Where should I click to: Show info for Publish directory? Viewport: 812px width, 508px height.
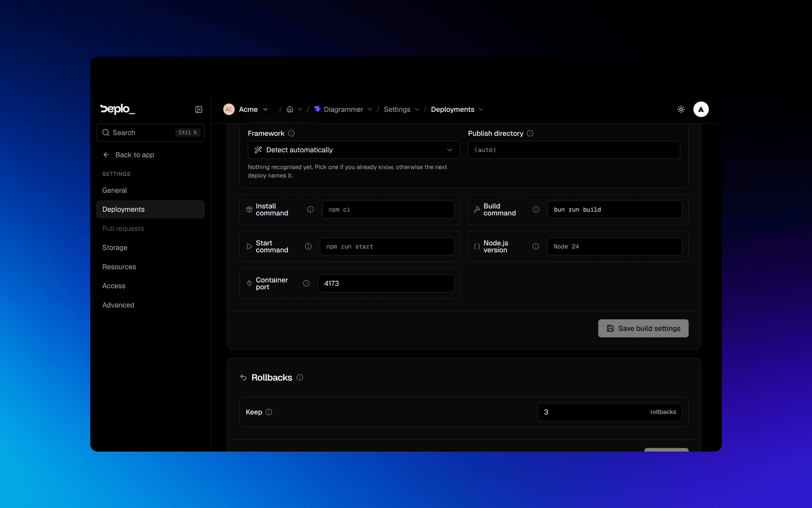(530, 134)
